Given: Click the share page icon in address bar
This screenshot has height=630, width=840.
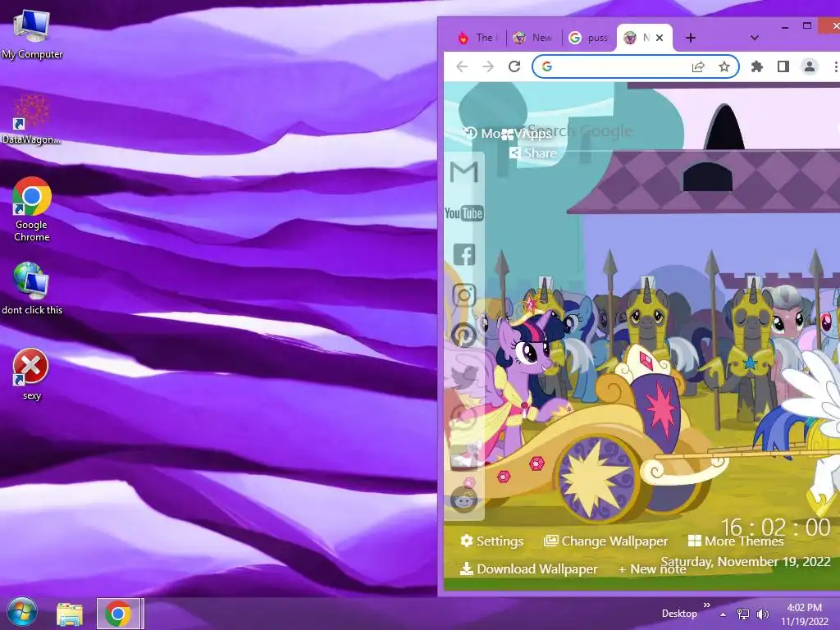Looking at the screenshot, I should pyautogui.click(x=698, y=67).
